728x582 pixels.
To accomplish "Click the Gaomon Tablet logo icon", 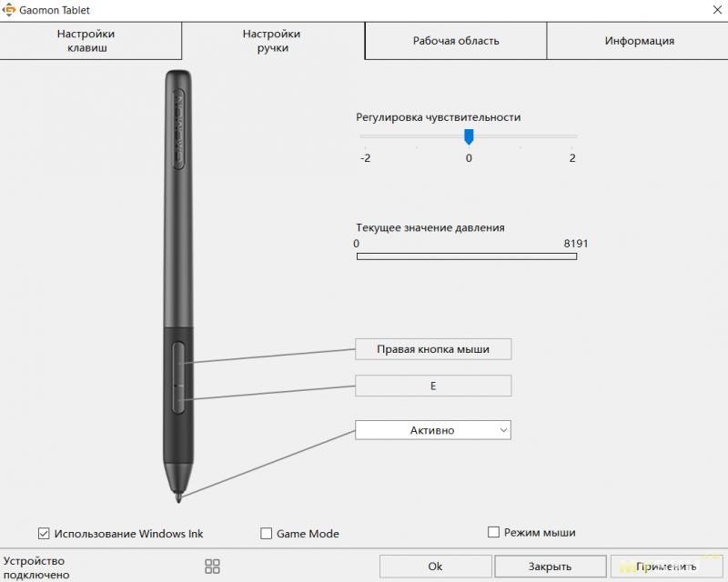I will coord(9,10).
